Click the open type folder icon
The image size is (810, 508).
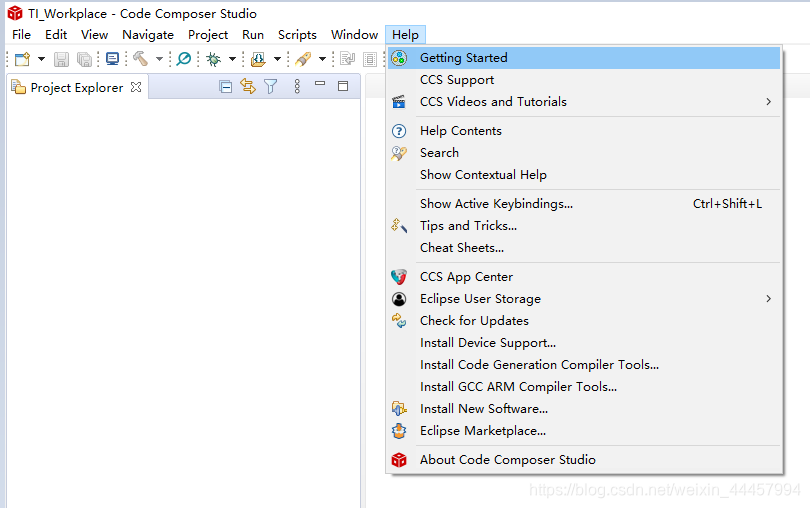click(258, 59)
